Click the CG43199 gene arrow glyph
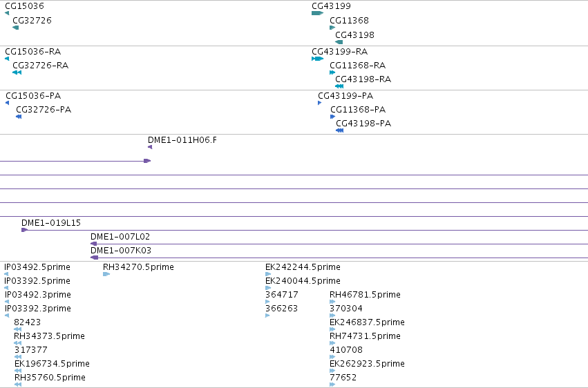Screen dimensions: 588x388 [x=317, y=13]
